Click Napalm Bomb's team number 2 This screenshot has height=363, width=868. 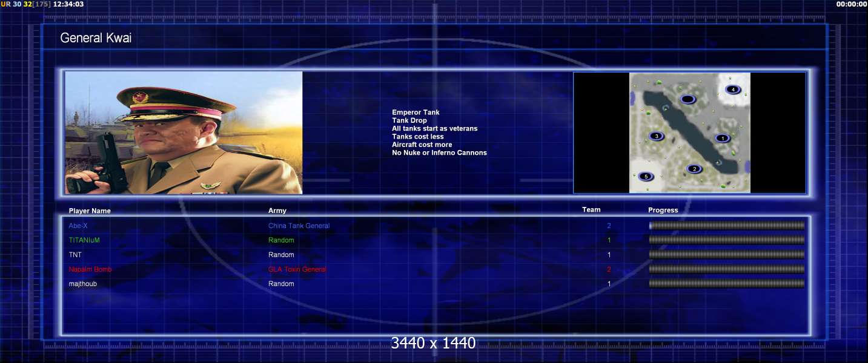tap(609, 269)
